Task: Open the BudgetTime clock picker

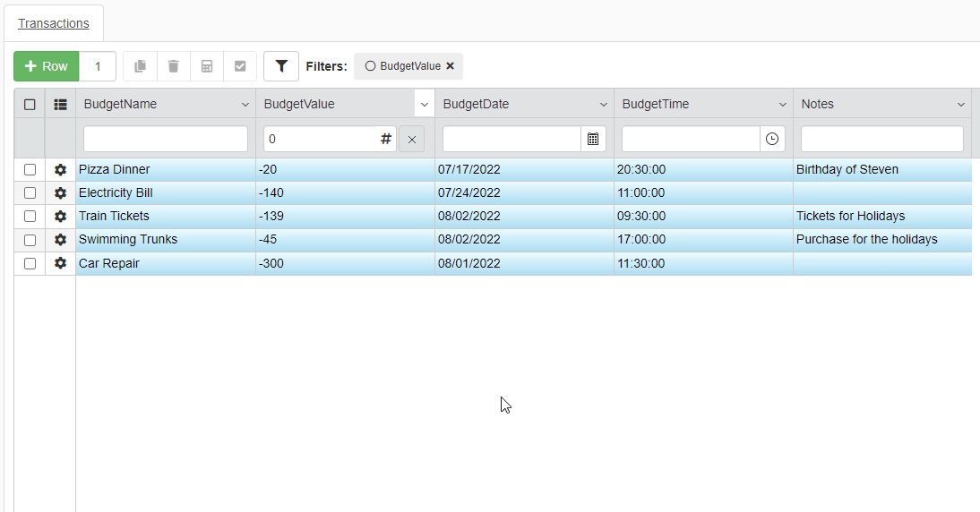Action: click(772, 139)
